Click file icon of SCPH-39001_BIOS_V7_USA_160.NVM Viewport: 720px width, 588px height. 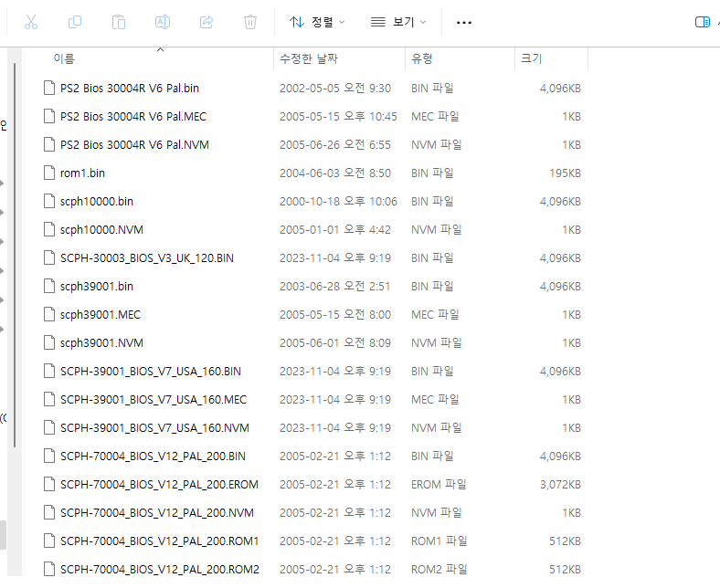pyautogui.click(x=49, y=428)
